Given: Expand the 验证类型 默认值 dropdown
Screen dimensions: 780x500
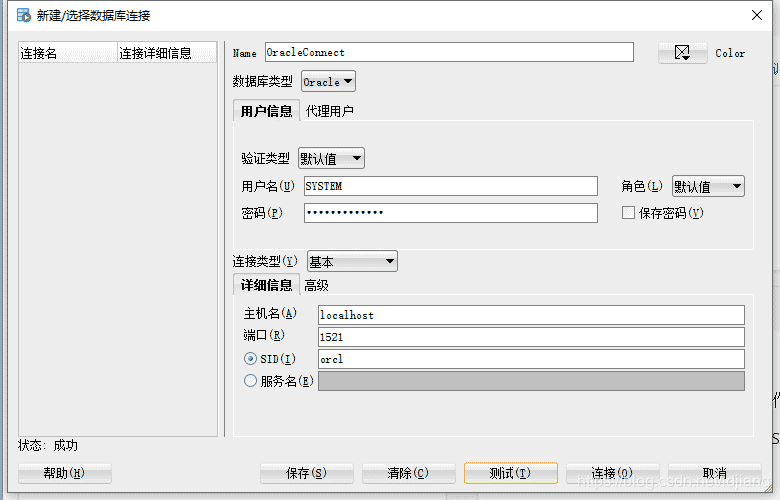Looking at the screenshot, I should pos(331,159).
